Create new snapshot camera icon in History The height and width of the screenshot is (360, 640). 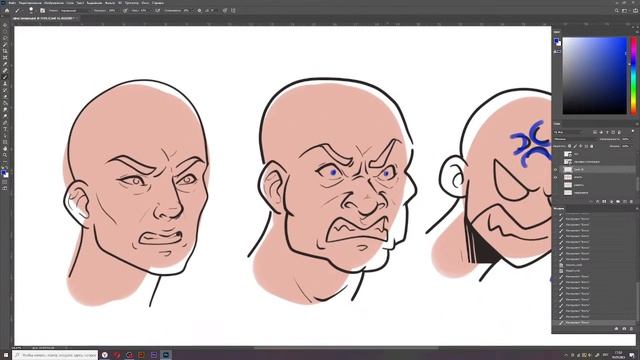click(x=624, y=329)
